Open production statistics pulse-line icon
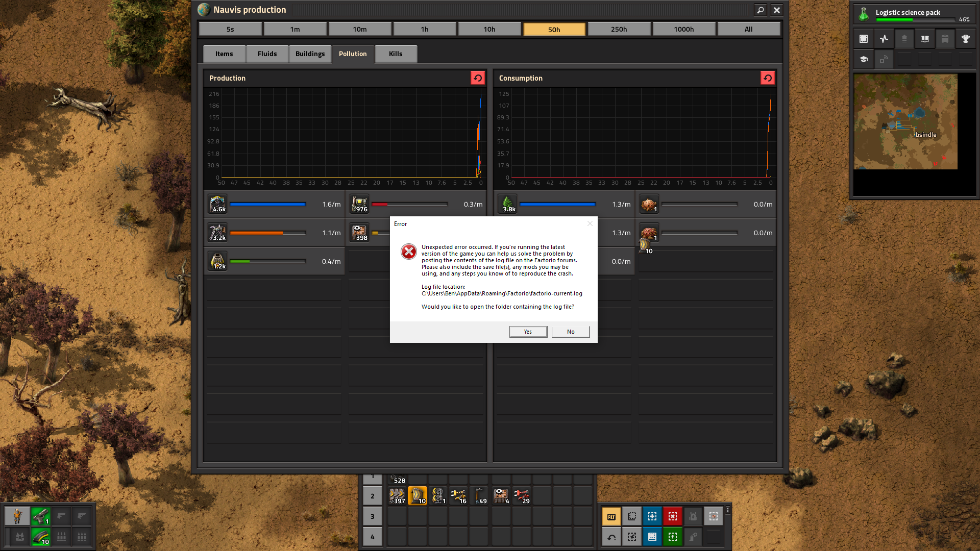 (884, 39)
